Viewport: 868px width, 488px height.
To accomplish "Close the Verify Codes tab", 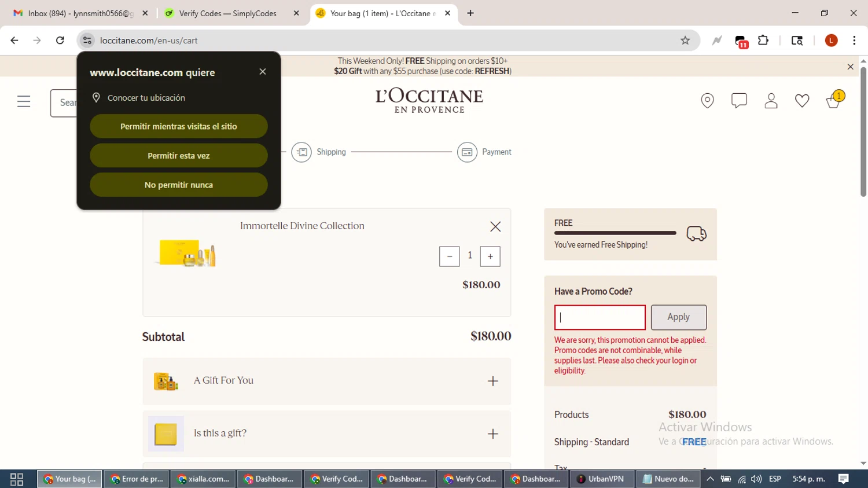I will tap(296, 13).
